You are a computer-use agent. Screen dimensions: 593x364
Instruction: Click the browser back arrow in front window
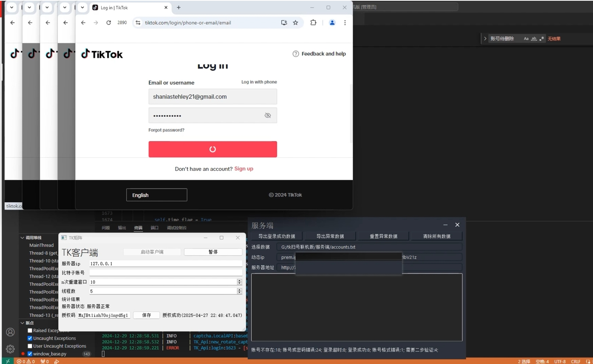83,23
